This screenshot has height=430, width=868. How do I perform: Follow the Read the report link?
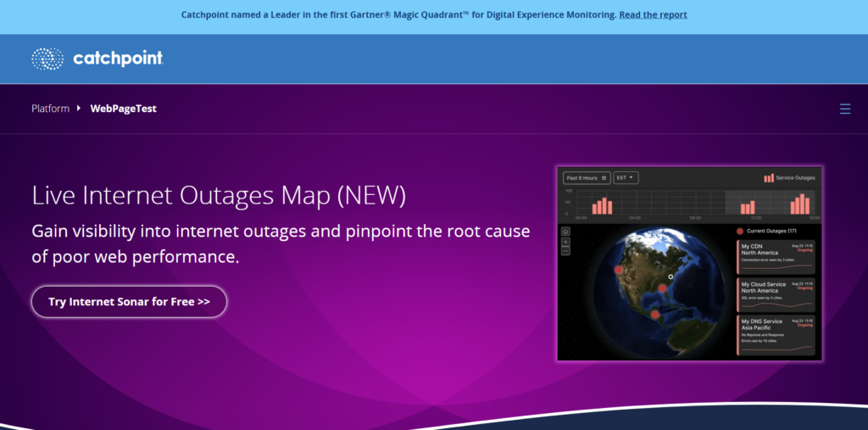coord(653,14)
